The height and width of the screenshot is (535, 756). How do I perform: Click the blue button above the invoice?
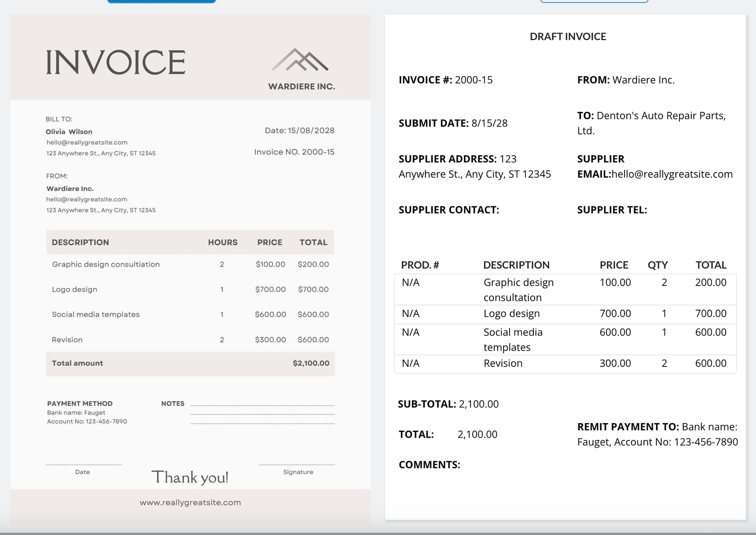(x=161, y=2)
